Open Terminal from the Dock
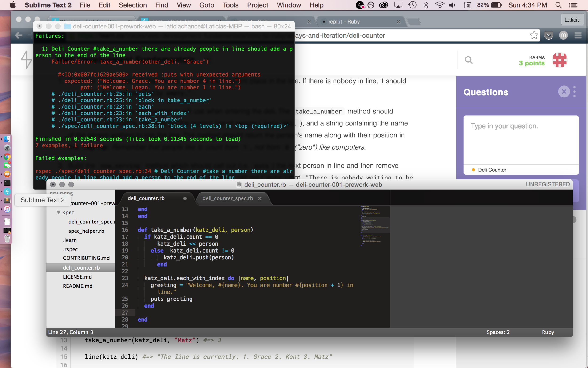This screenshot has width=588, height=368. pos(7,183)
